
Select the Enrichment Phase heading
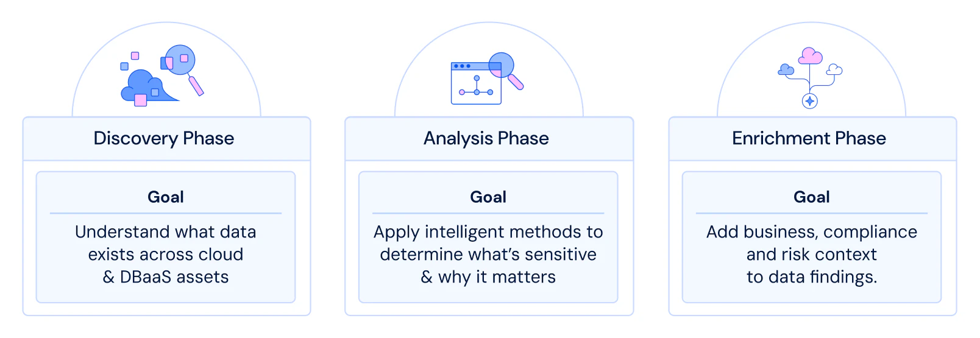click(x=809, y=138)
